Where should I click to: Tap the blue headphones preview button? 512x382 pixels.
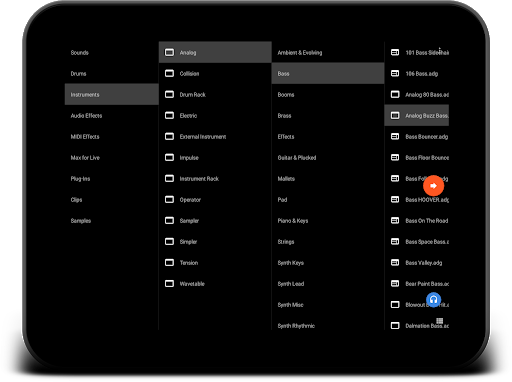433,300
